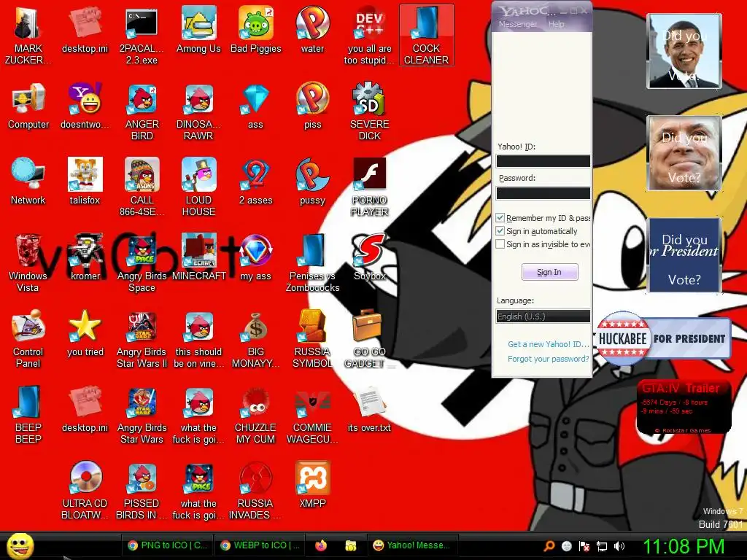747x560 pixels.
Task: Click the flag Action Center tray icon
Action: (584, 546)
